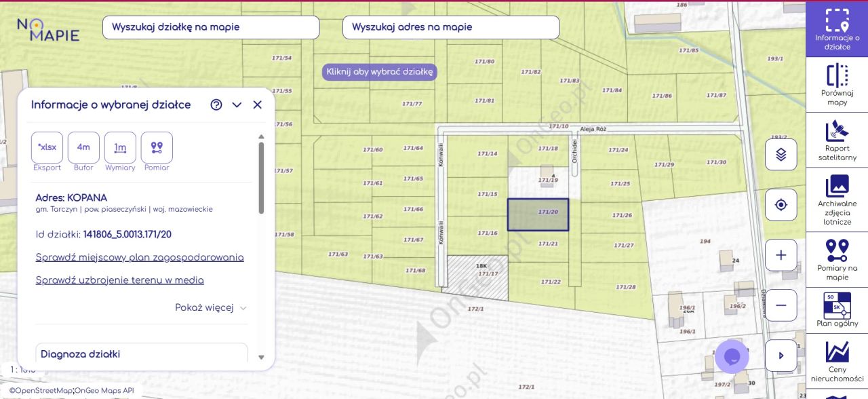Collapse the parcel info panel
This screenshot has width=868, height=399.
[237, 104]
